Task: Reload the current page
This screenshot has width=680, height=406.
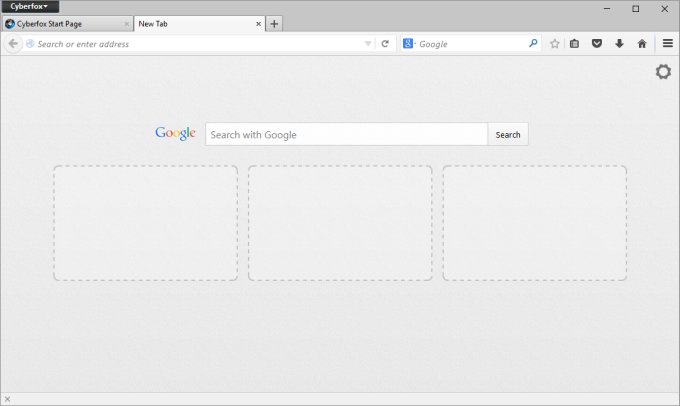Action: [x=385, y=44]
